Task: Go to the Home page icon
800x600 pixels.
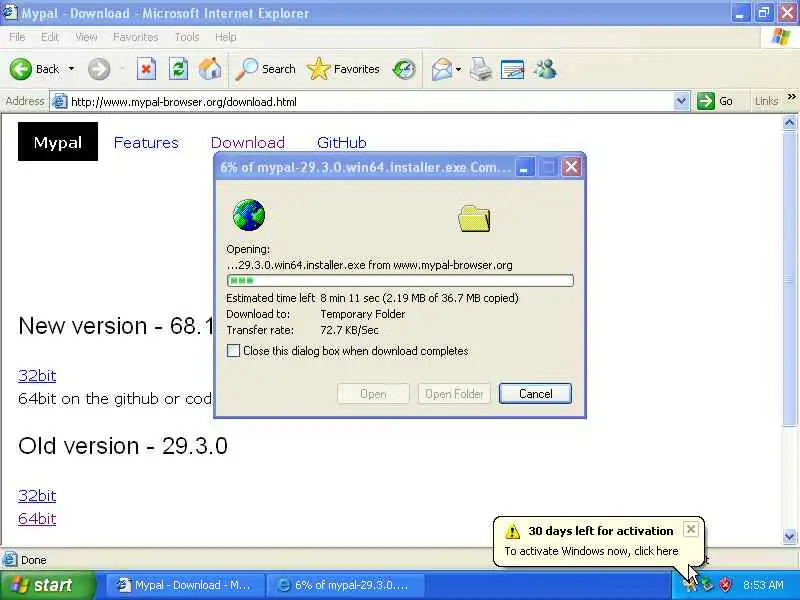Action: (210, 69)
